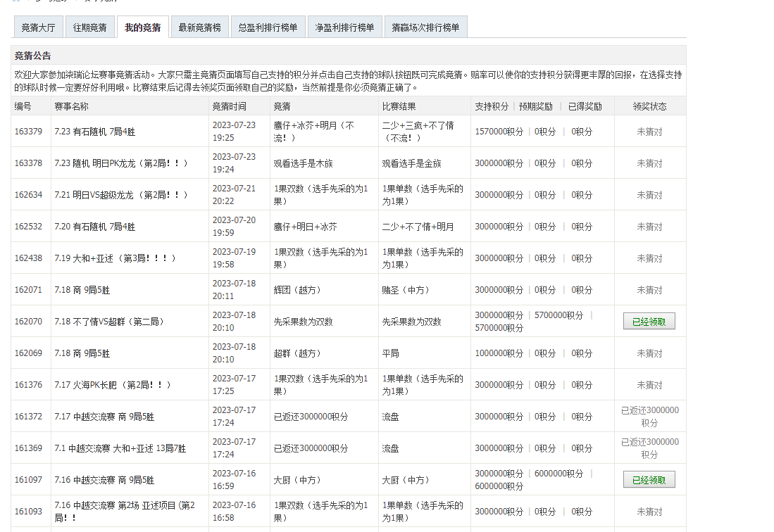Open the 猜霸场次排行榜单 tab

[425, 27]
